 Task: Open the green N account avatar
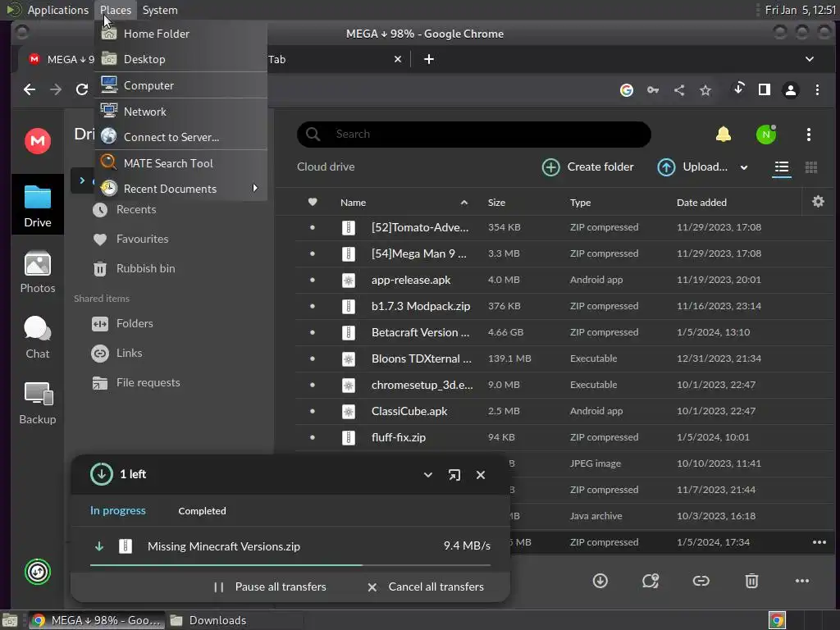(766, 134)
